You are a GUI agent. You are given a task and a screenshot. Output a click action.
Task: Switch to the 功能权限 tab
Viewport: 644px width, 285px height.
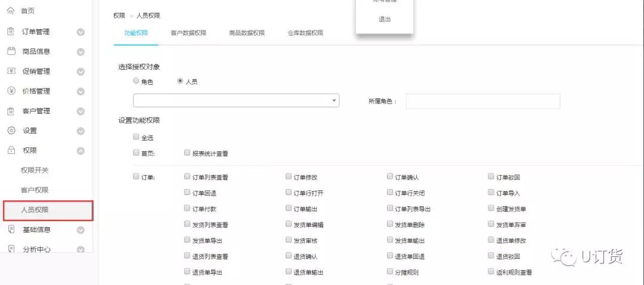pos(136,33)
